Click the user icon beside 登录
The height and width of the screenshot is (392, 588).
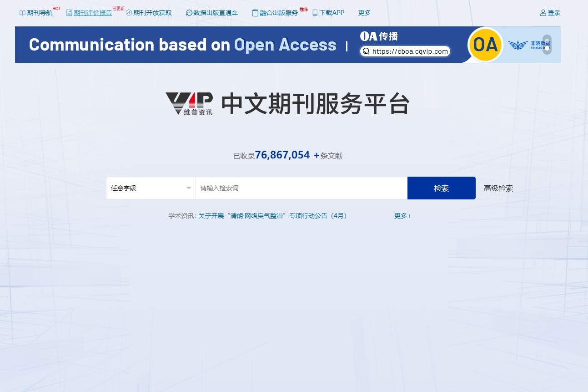point(543,13)
